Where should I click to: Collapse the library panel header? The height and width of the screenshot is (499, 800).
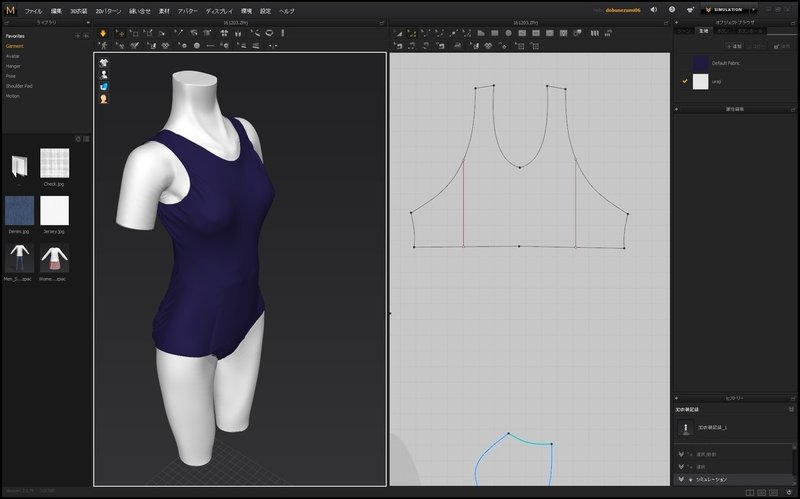[47, 21]
